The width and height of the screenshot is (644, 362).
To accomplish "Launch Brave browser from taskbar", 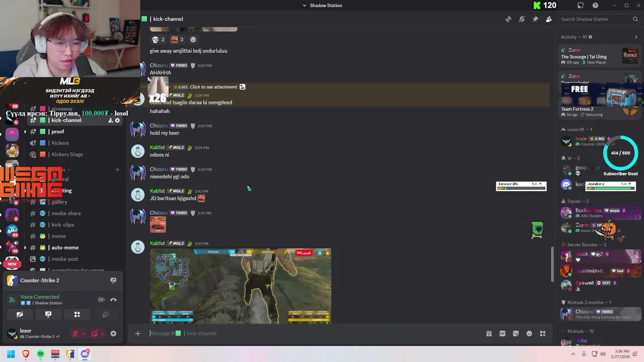I will point(26,354).
